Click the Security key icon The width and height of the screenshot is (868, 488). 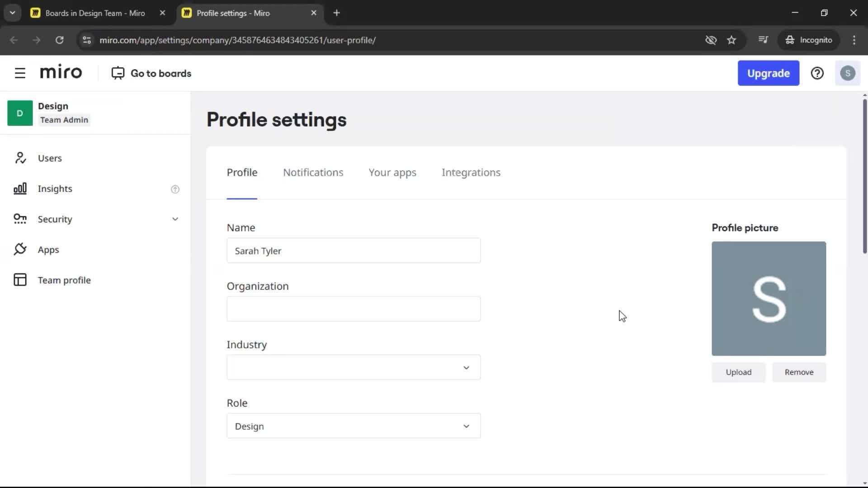pos(20,219)
